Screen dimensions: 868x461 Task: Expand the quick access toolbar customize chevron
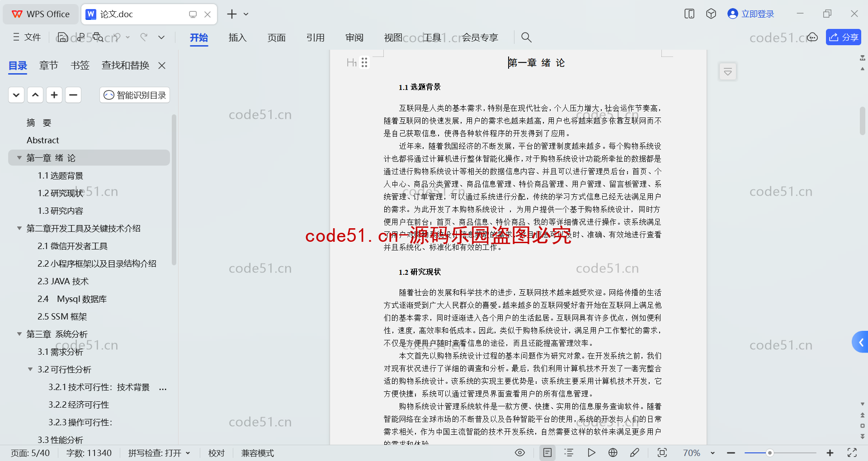161,38
